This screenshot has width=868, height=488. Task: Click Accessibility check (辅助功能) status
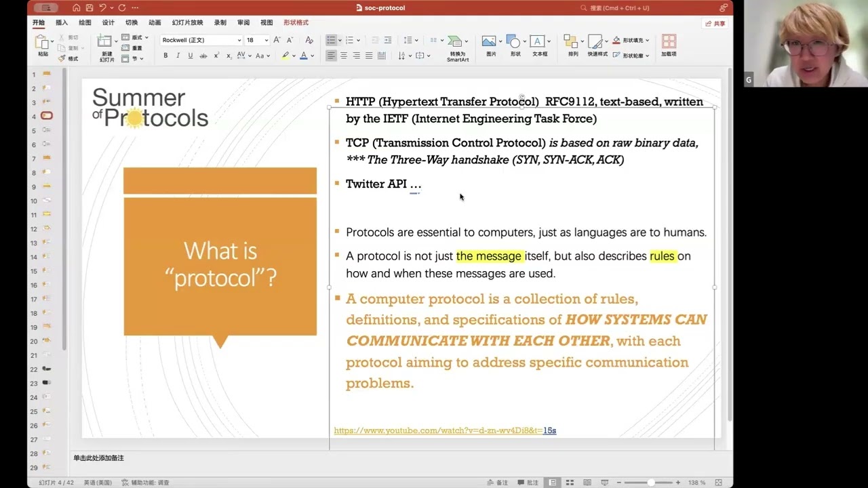[145, 483]
